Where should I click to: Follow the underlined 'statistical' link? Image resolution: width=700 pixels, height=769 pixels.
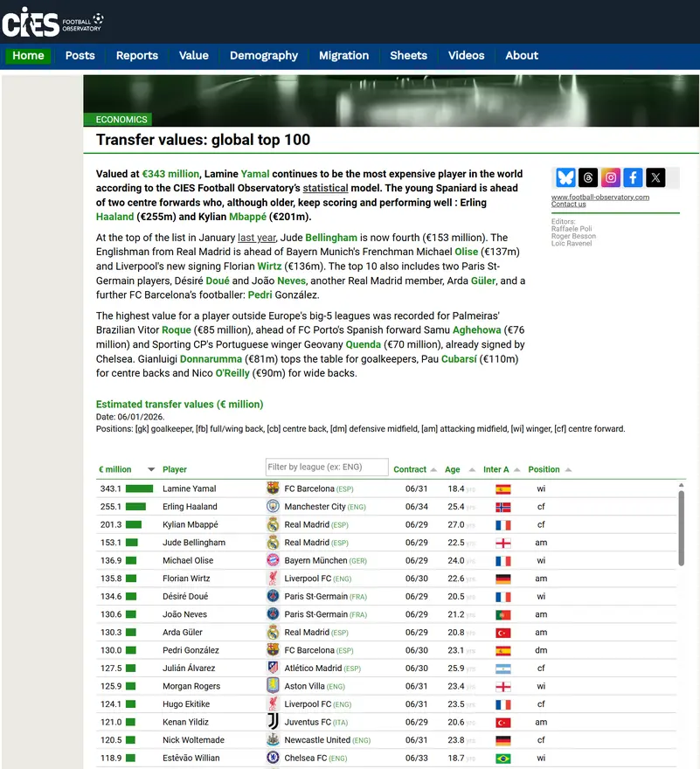click(325, 188)
